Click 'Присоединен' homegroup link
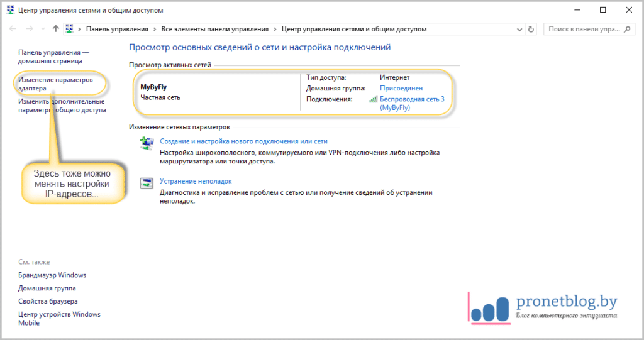The image size is (644, 340). [401, 88]
